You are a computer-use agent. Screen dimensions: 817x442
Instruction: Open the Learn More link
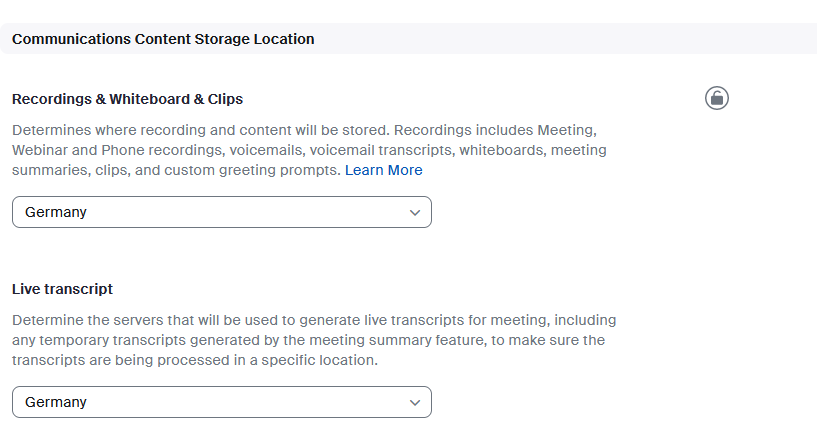384,170
